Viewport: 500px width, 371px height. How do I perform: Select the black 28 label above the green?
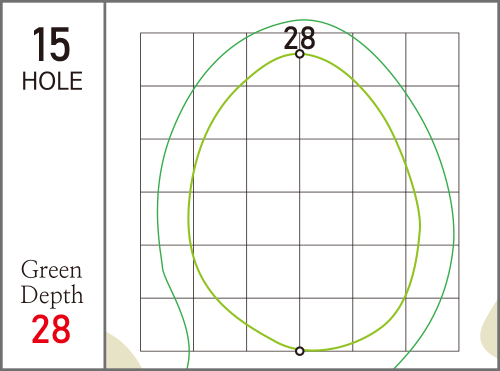click(299, 38)
